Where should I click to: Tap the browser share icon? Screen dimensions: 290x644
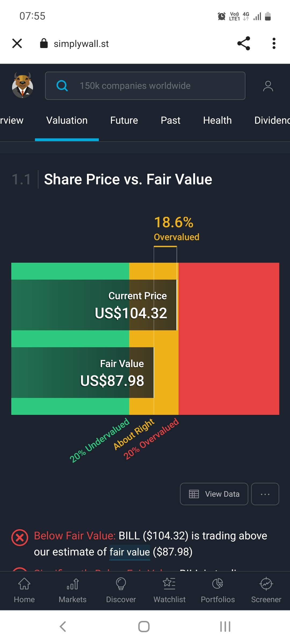coord(244,43)
